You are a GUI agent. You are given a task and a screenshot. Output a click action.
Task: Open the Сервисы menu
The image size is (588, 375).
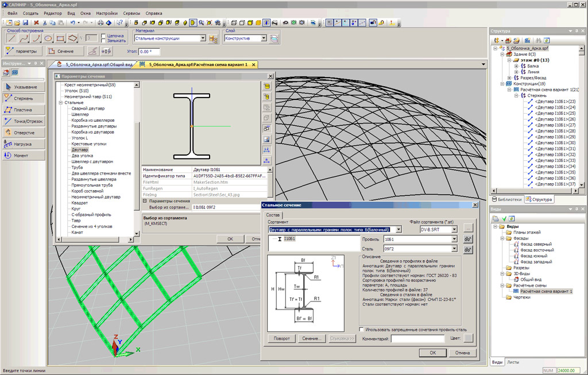[x=130, y=13]
